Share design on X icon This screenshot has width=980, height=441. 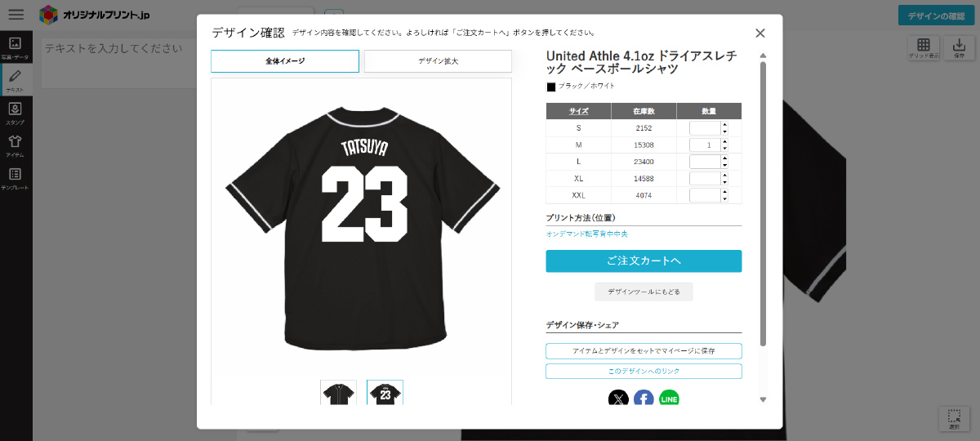pyautogui.click(x=619, y=399)
